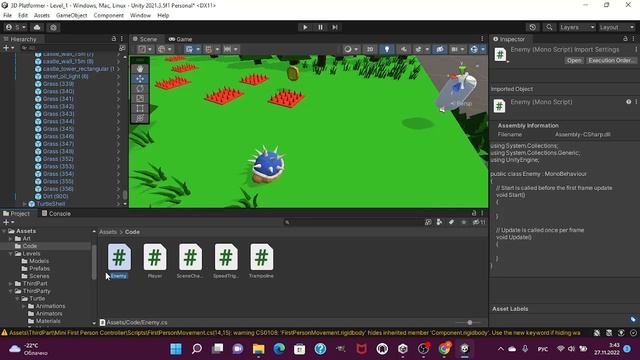Screen dimensions: 640x360
Task: Select the Hand view tool
Action: (x=140, y=69)
